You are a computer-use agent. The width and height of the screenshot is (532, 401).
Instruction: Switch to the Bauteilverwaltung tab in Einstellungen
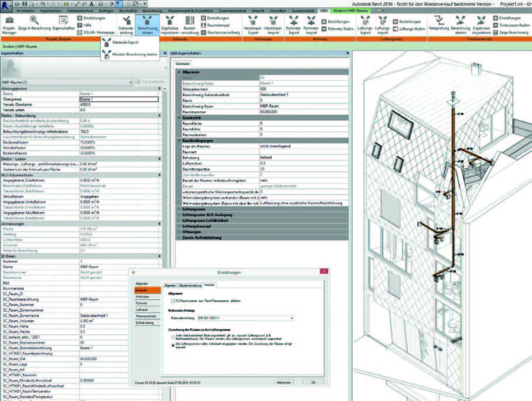point(190,286)
